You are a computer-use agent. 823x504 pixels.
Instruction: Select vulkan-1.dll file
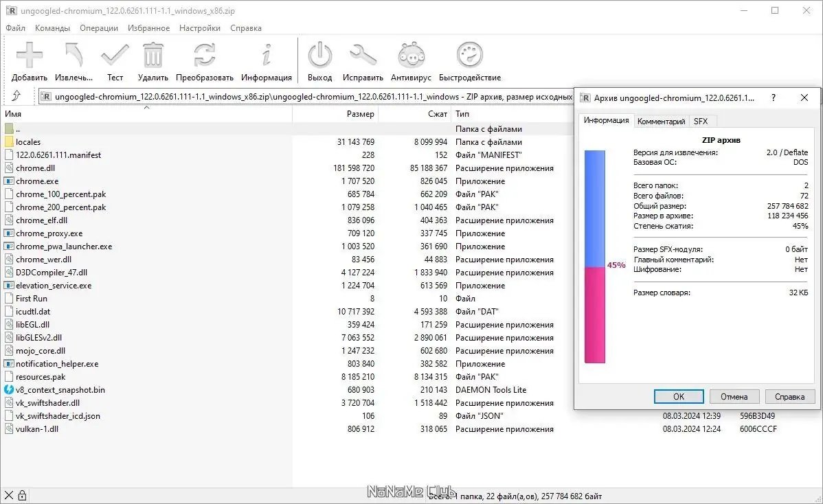point(36,429)
